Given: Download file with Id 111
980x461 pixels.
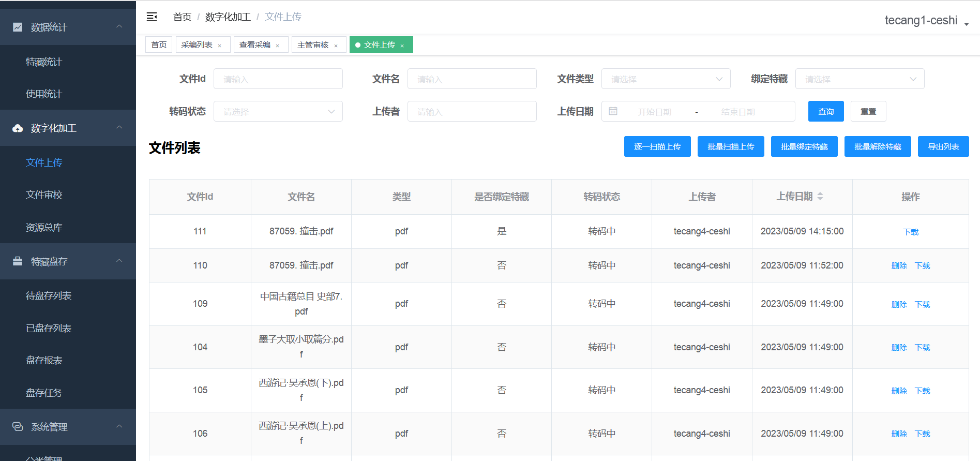Looking at the screenshot, I should tap(911, 232).
